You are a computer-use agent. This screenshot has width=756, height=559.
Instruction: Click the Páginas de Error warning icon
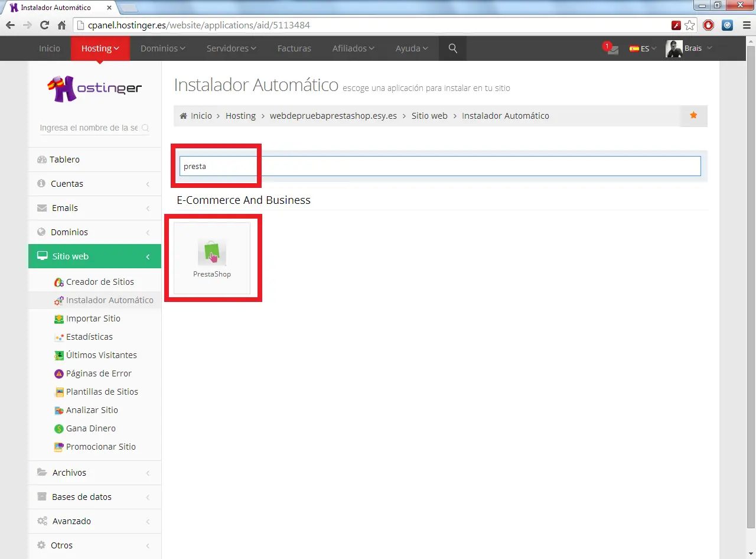(58, 373)
